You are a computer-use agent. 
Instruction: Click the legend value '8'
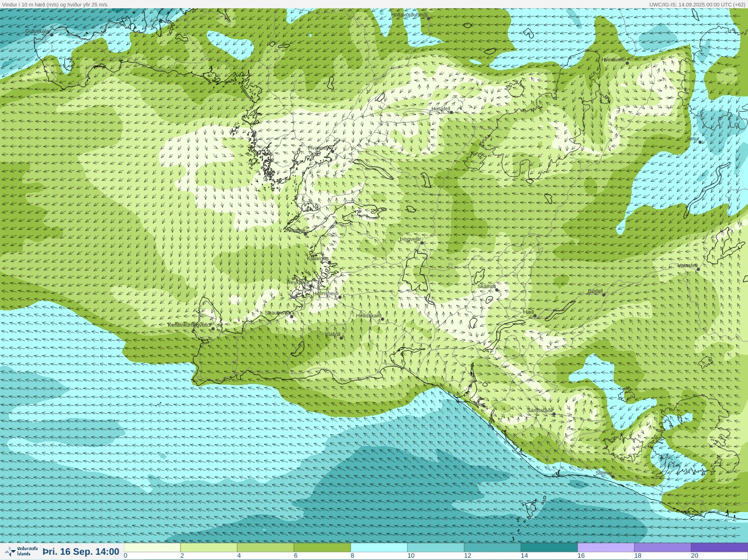(352, 556)
